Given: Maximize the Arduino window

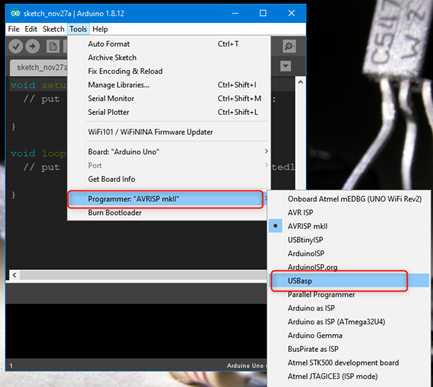Looking at the screenshot, I should (x=263, y=13).
